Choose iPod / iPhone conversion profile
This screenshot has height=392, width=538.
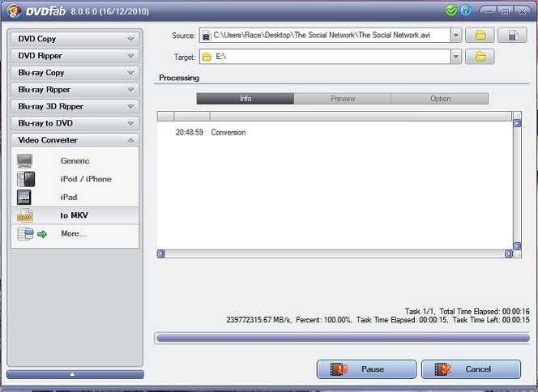(75, 179)
